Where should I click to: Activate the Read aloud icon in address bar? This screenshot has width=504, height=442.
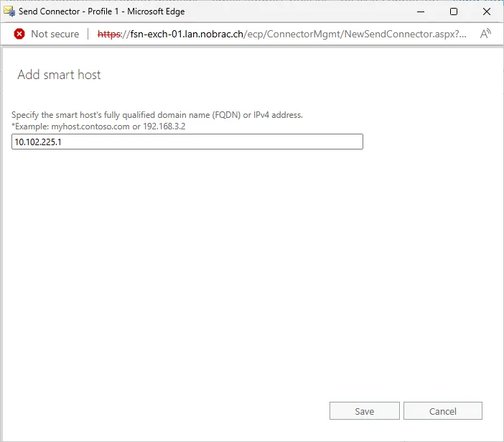pos(485,34)
